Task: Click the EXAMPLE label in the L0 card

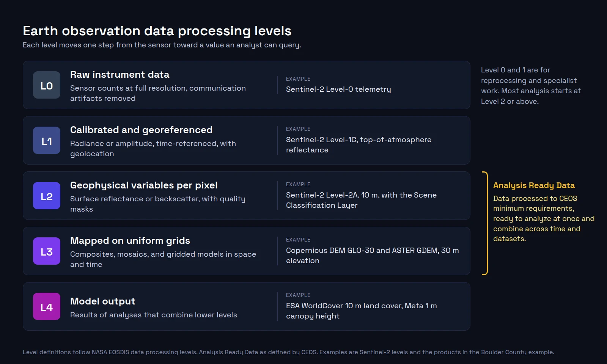Action: point(298,79)
